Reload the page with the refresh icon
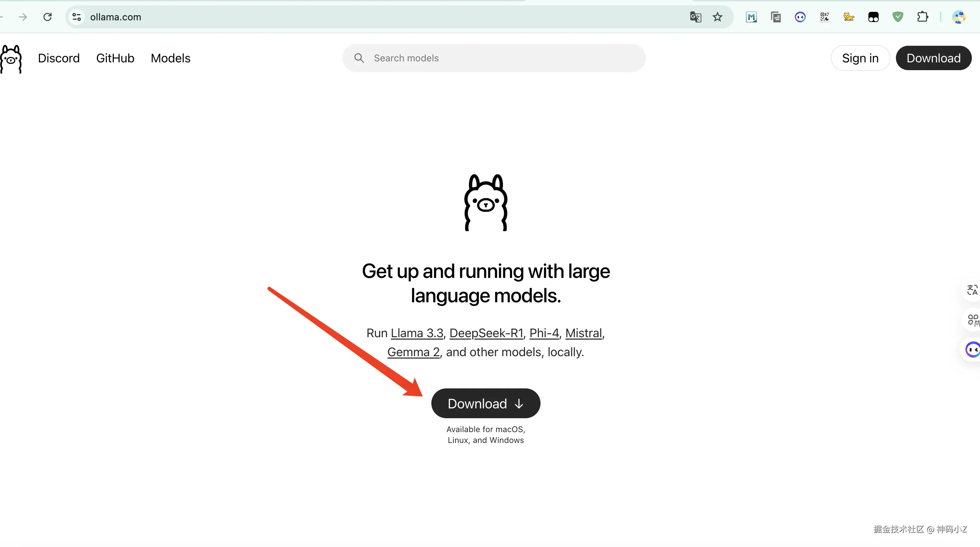The width and height of the screenshot is (980, 547). [47, 17]
